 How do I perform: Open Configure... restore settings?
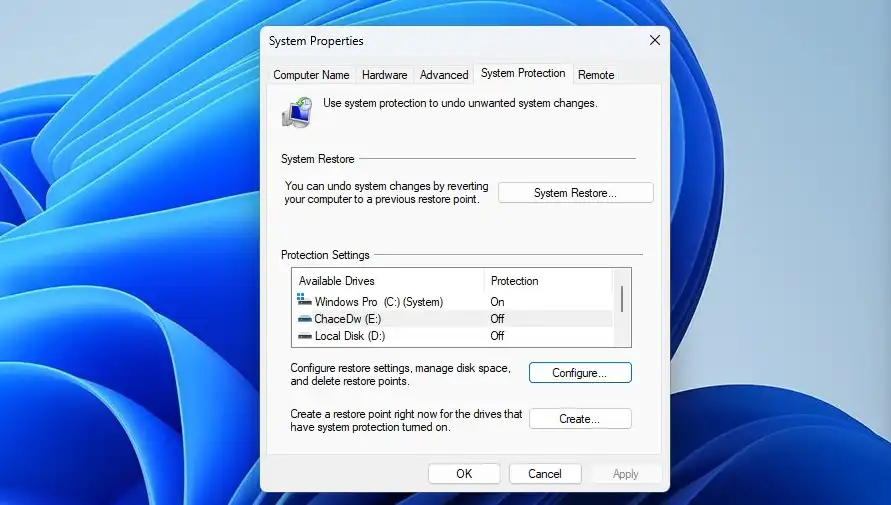coord(580,373)
